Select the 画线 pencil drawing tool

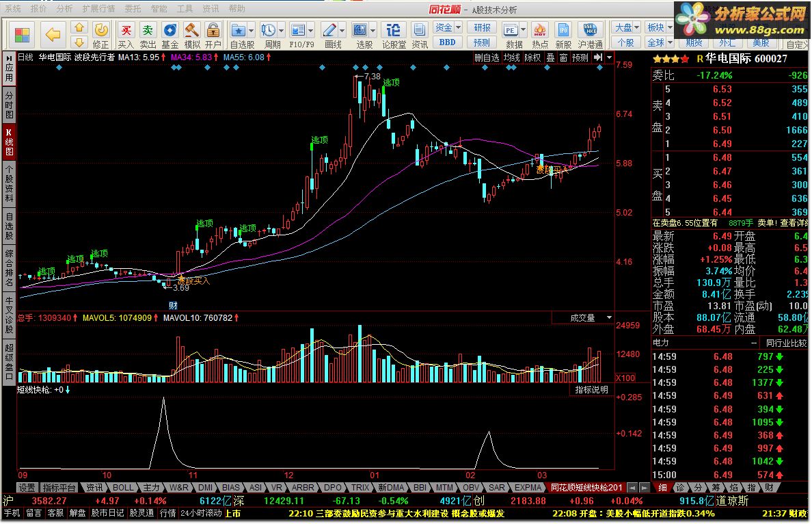point(329,31)
